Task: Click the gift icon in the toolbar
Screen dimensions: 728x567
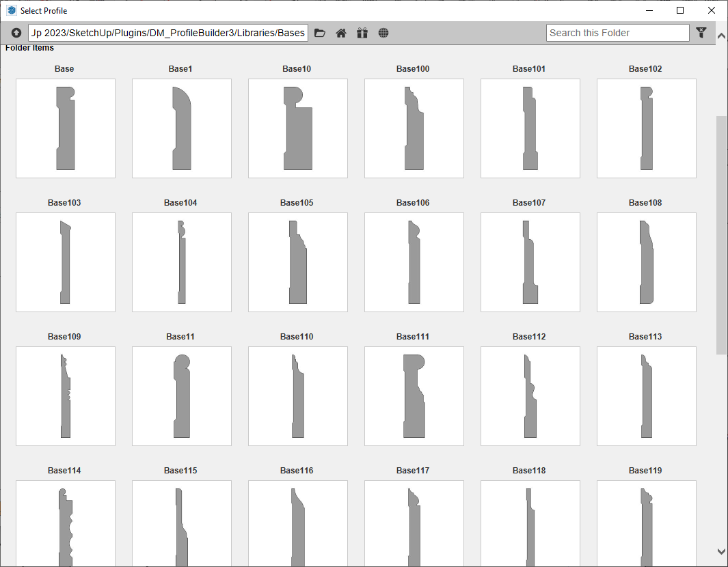Action: point(362,32)
